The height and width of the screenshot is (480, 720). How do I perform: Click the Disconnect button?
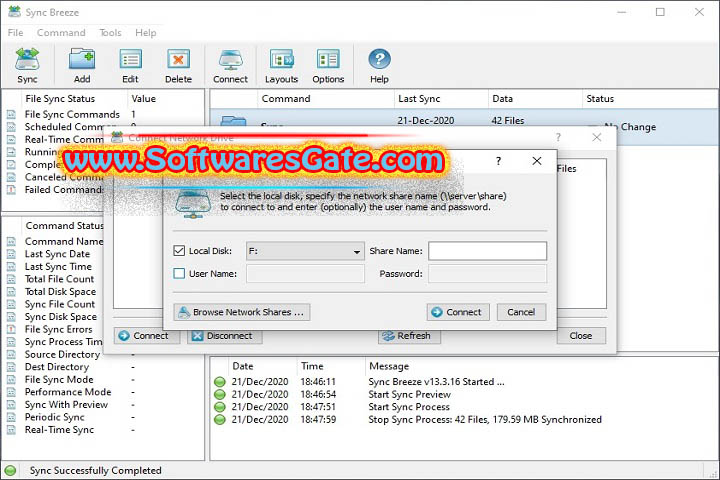(225, 335)
